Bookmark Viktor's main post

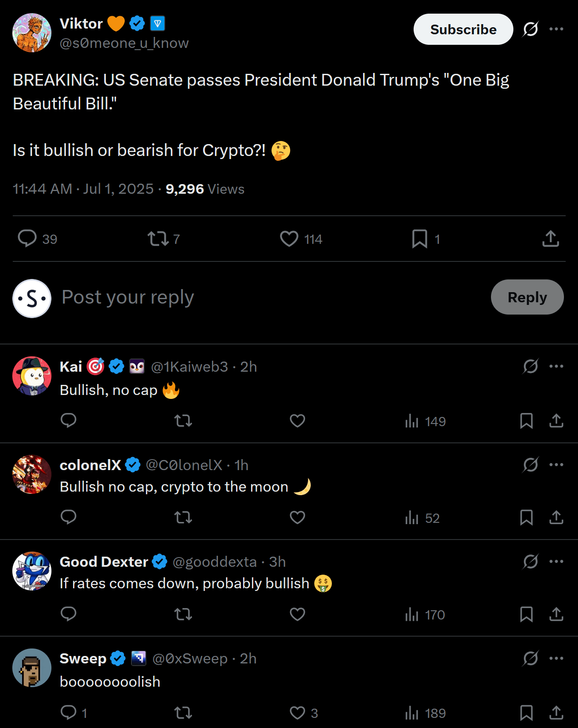pyautogui.click(x=420, y=239)
